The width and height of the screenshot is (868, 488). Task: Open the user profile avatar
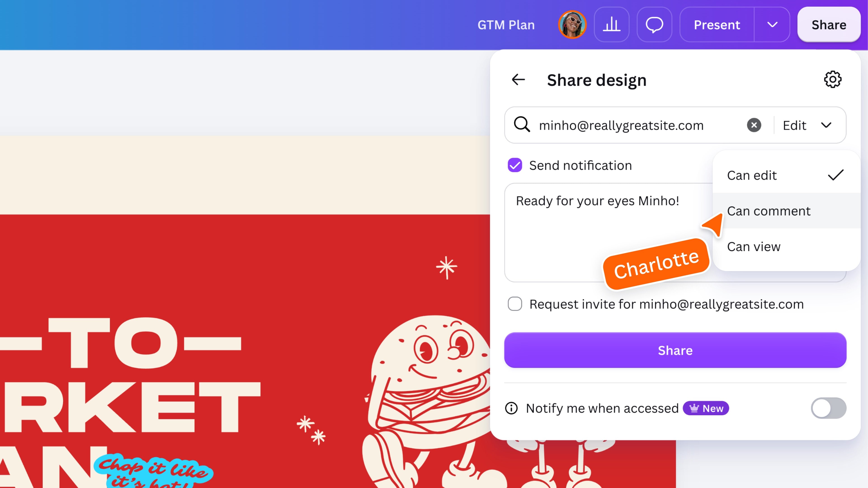(572, 25)
